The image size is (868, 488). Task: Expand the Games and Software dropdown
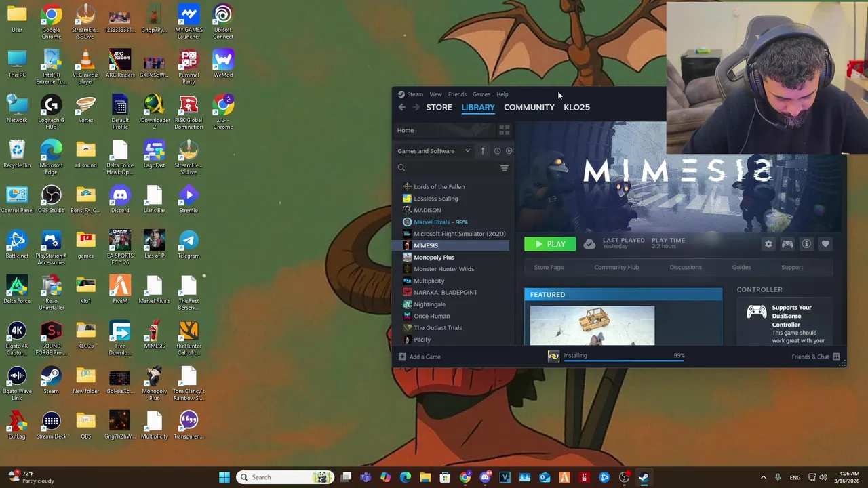tap(434, 151)
